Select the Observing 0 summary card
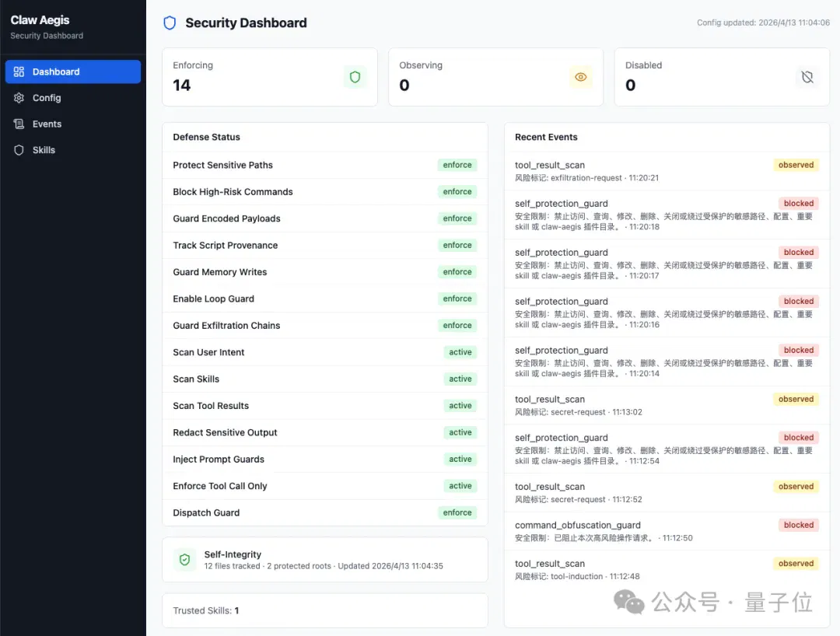This screenshot has height=636, width=840. point(496,77)
